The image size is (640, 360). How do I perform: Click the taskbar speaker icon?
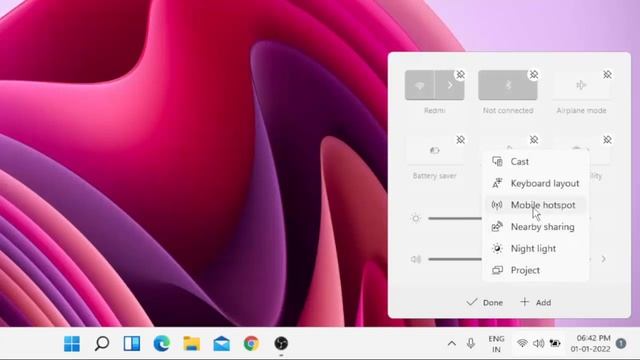click(538, 343)
